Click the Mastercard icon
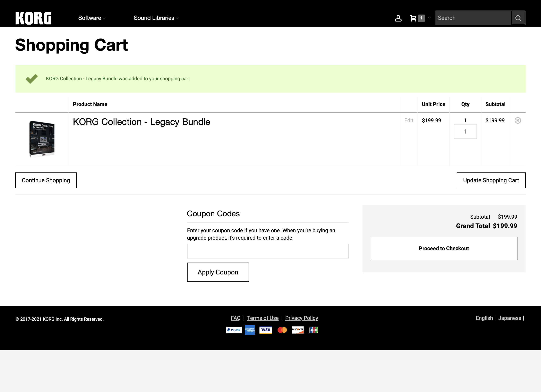Viewport: 541px width, 392px height. click(x=282, y=330)
